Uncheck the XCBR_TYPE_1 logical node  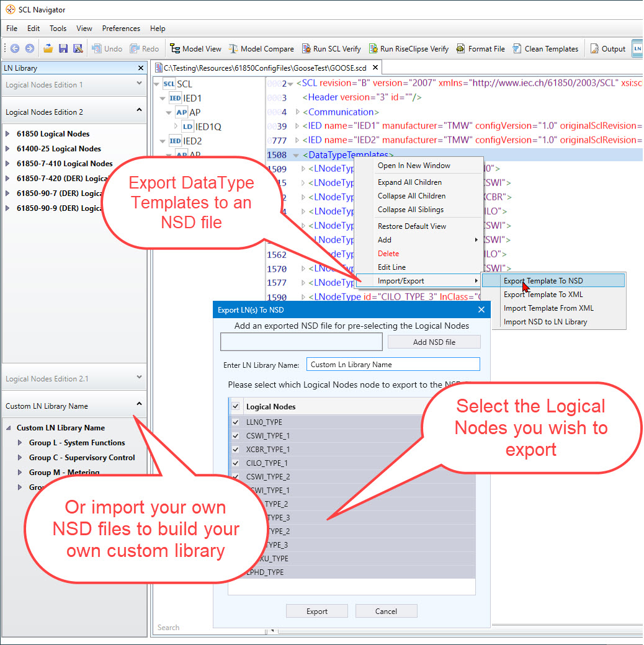235,449
